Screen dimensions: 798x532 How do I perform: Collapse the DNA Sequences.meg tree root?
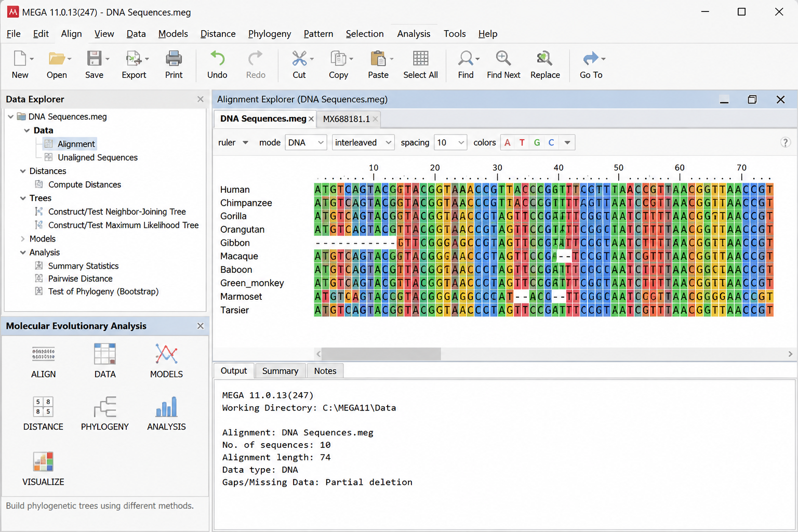coord(10,116)
